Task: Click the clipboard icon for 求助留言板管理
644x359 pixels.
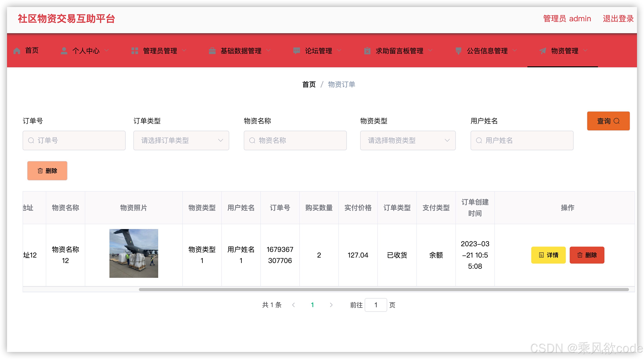Action: pos(367,51)
